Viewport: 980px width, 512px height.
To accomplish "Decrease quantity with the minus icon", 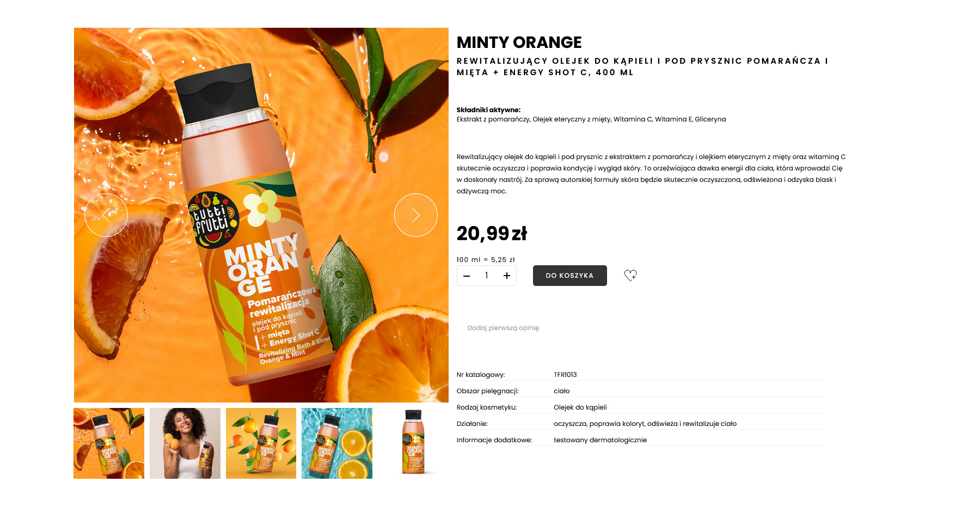I will [x=467, y=276].
